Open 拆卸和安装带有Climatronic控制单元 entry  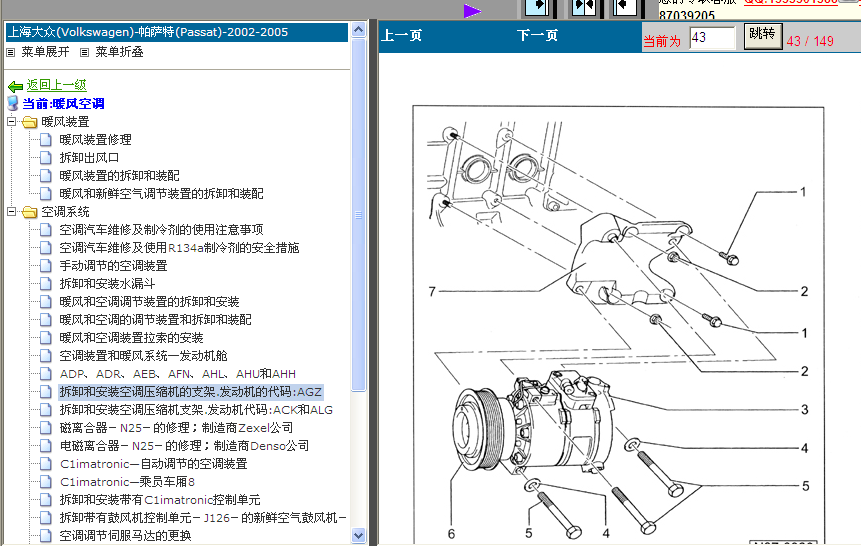click(160, 500)
